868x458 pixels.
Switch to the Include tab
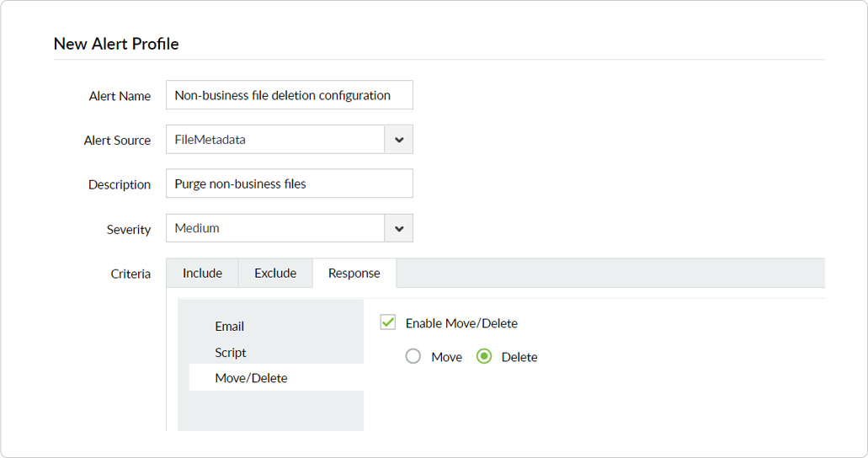click(x=202, y=274)
